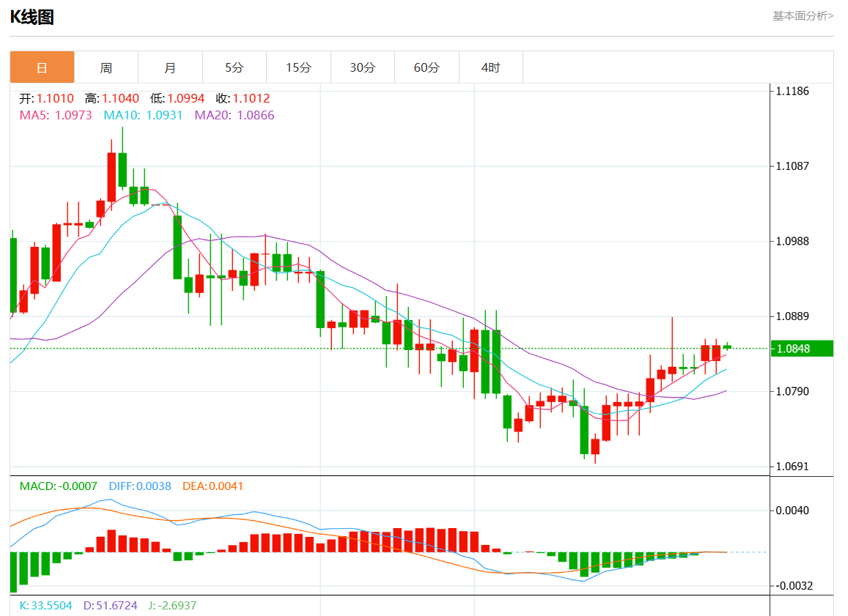848x616 pixels.
Task: Click the MA20: 1.0866 label
Action: click(235, 115)
